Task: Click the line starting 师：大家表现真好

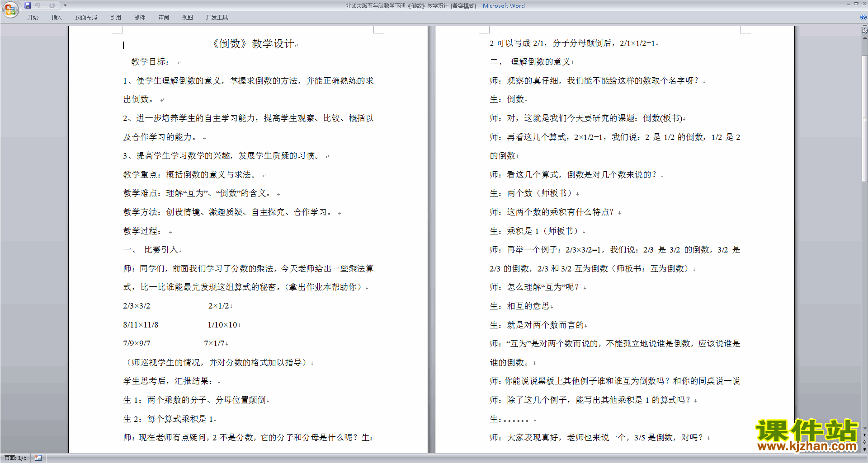Action: pyautogui.click(x=598, y=438)
